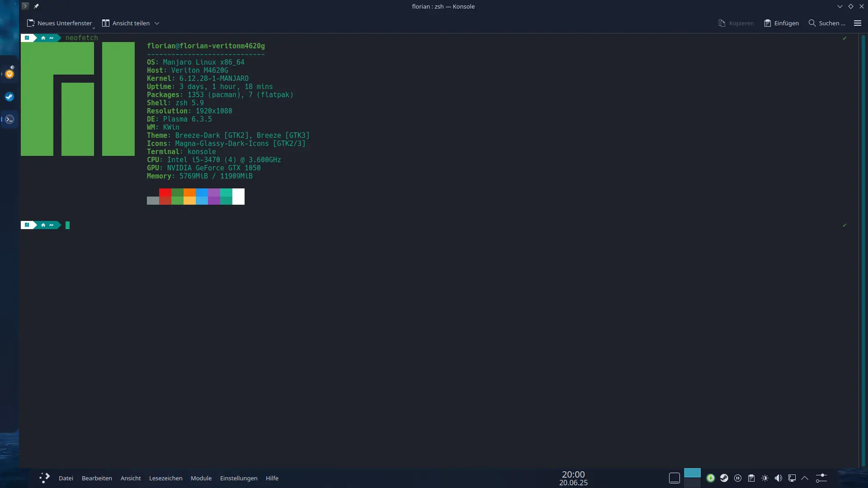Screen dimensions: 868x488
Task: Open the Lesezeichen menu
Action: [x=166, y=478]
